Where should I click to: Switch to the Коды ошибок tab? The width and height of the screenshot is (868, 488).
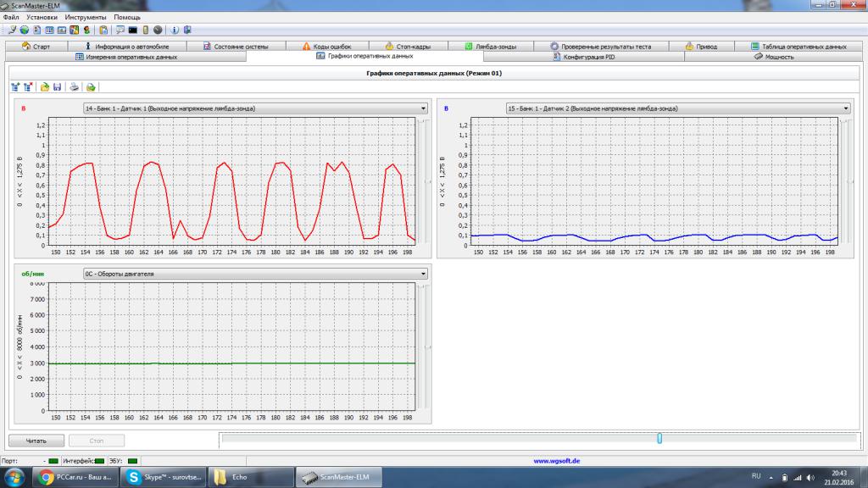coord(325,47)
